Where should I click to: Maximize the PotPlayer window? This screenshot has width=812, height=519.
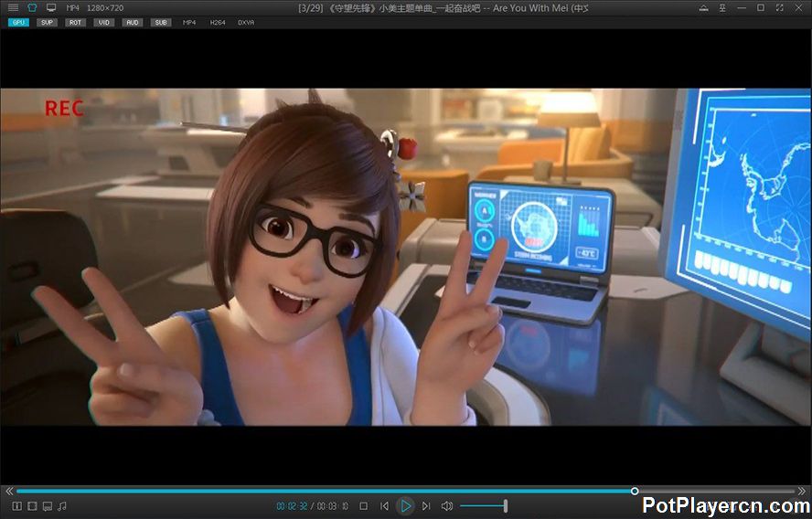761,7
